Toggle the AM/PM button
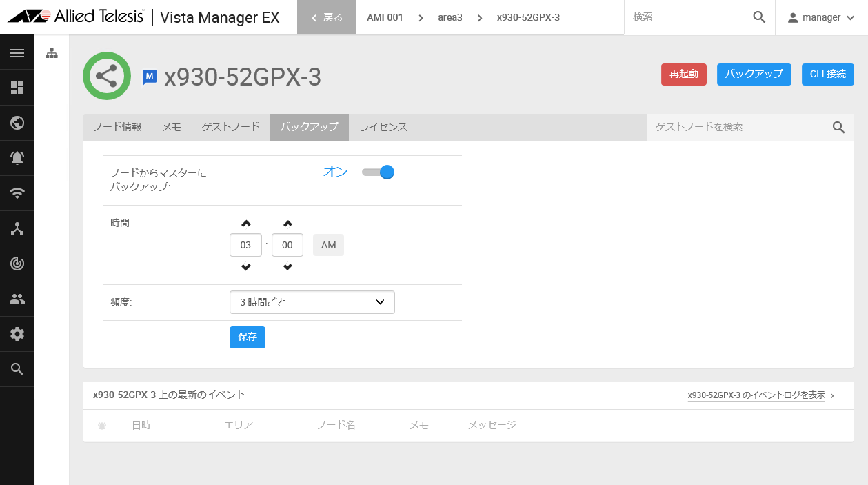This screenshot has height=485, width=868. click(x=328, y=245)
